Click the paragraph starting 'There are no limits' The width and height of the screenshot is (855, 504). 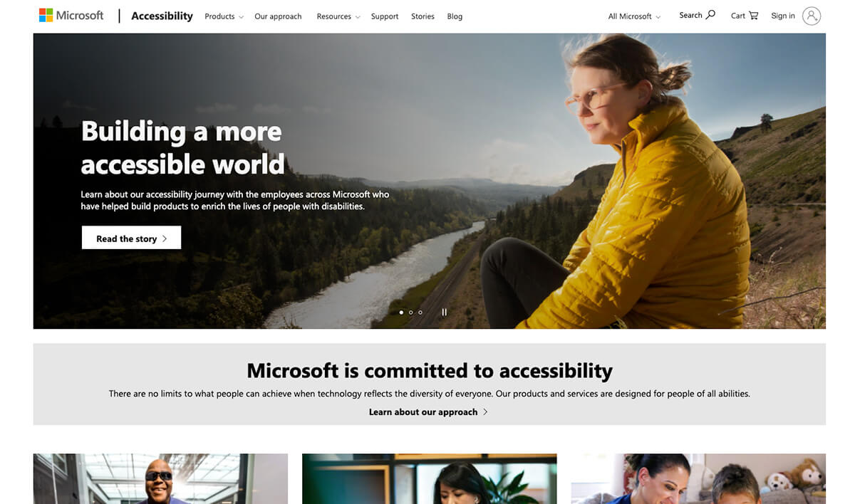(430, 394)
